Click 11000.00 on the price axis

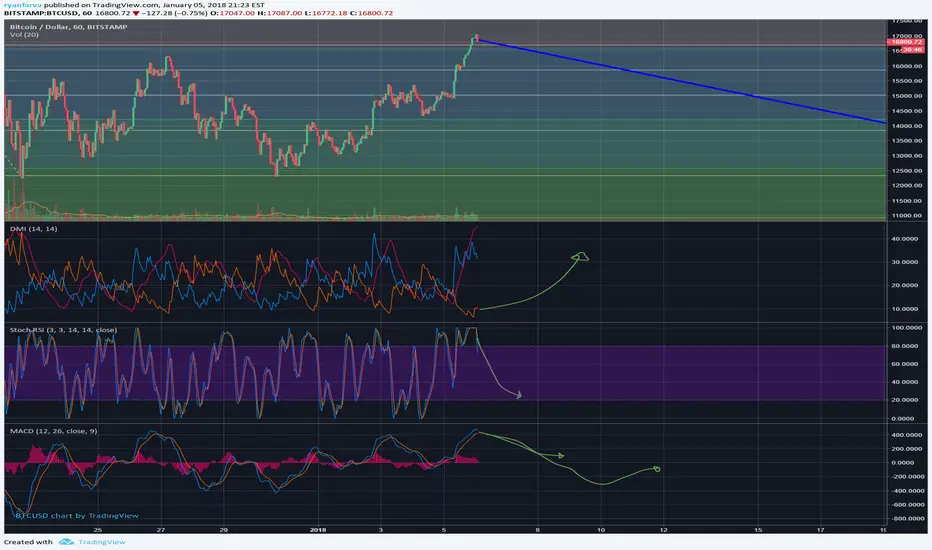(906, 215)
